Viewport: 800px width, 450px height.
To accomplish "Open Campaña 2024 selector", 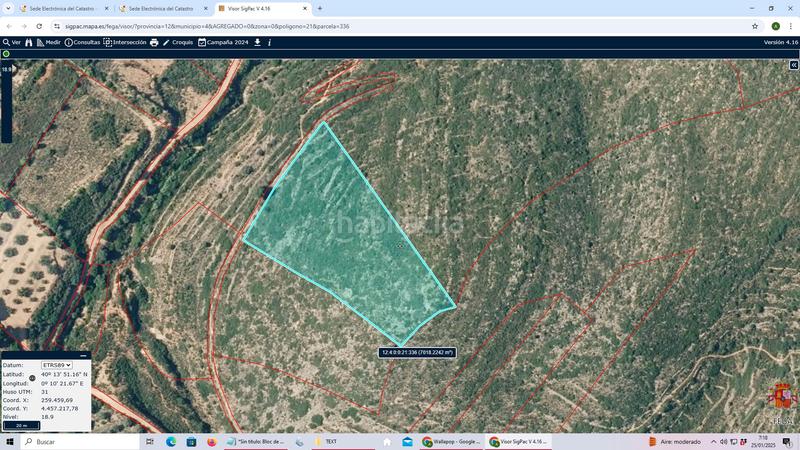I will pos(222,43).
